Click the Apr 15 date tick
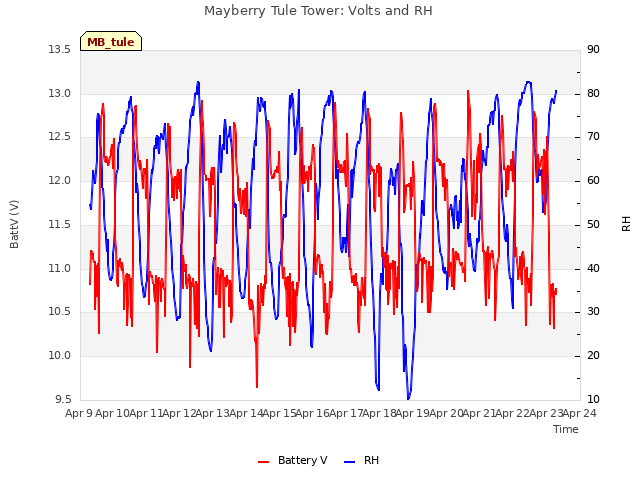This screenshot has height=480, width=640. (279, 413)
